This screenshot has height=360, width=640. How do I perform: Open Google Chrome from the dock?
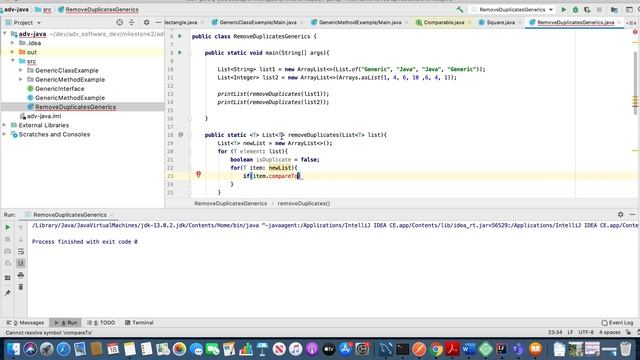[436, 349]
